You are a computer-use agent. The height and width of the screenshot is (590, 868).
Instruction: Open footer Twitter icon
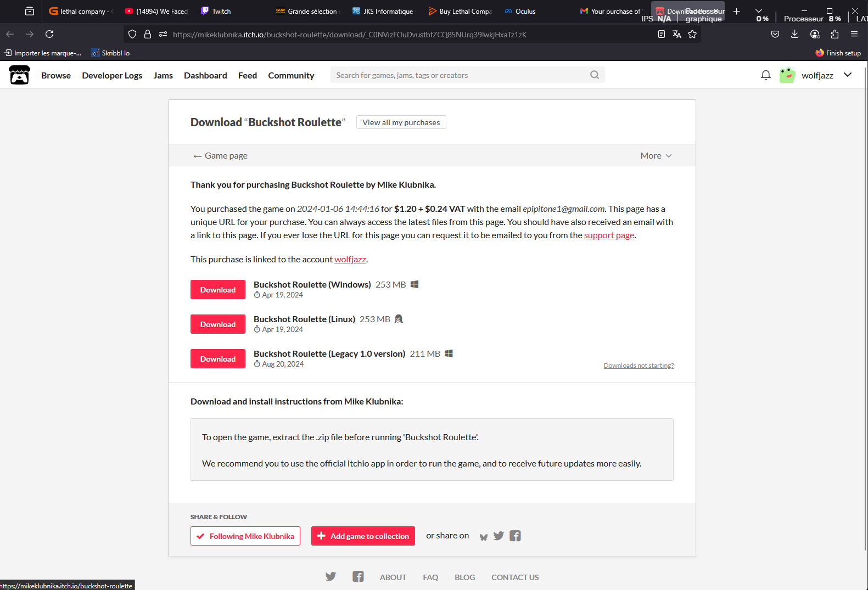(331, 577)
